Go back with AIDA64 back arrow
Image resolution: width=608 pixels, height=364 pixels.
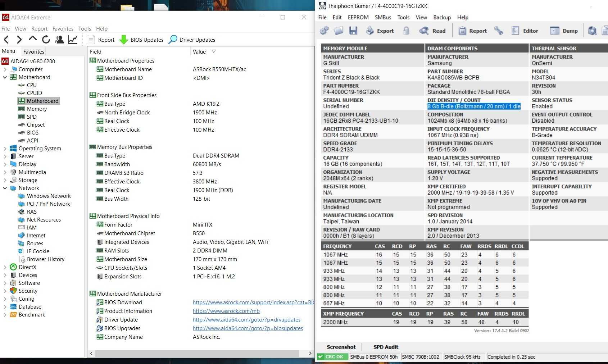6,40
